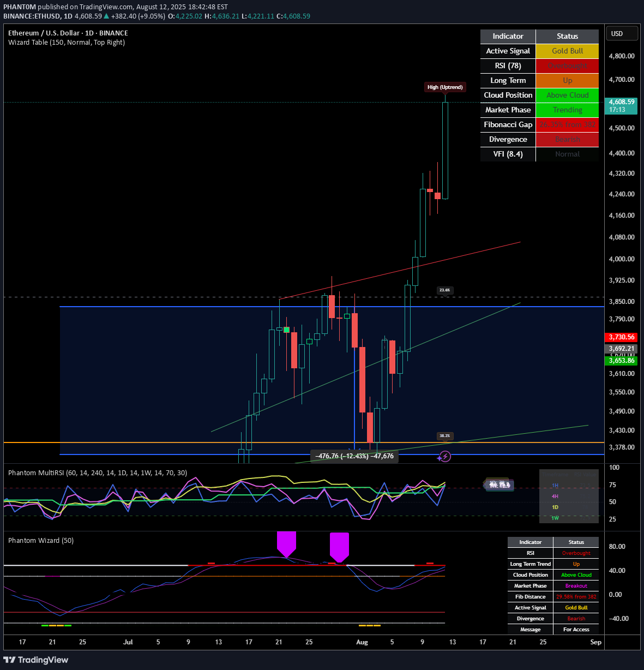644x670 pixels.
Task: Click the −40.00 level on Phantom Wizard scale
Action: [x=618, y=618]
